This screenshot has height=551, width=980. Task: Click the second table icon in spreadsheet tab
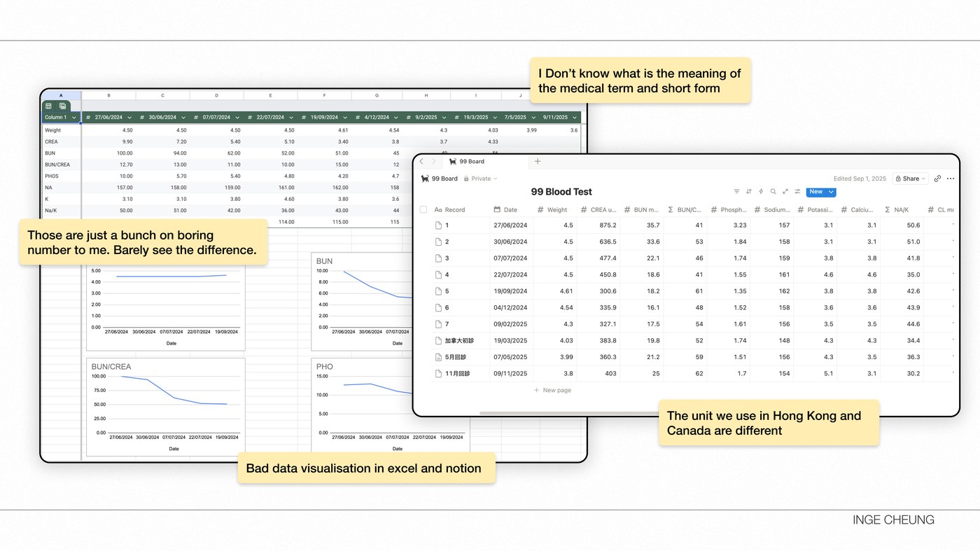pyautogui.click(x=62, y=106)
